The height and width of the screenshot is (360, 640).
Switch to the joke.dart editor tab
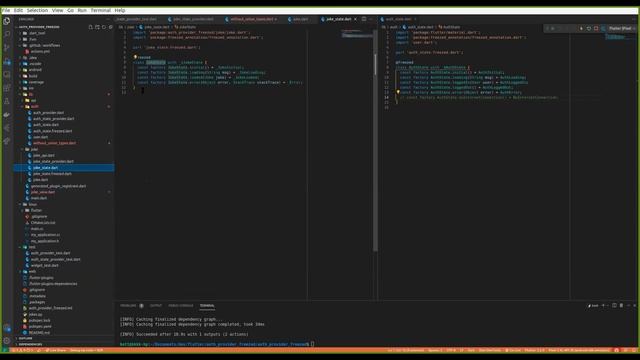(x=298, y=19)
